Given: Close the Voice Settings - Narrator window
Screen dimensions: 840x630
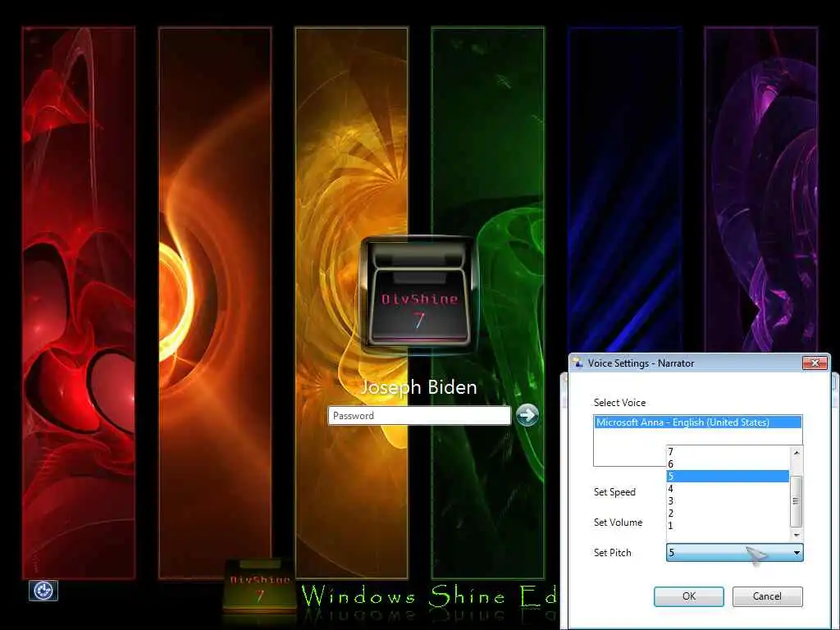Looking at the screenshot, I should click(815, 363).
